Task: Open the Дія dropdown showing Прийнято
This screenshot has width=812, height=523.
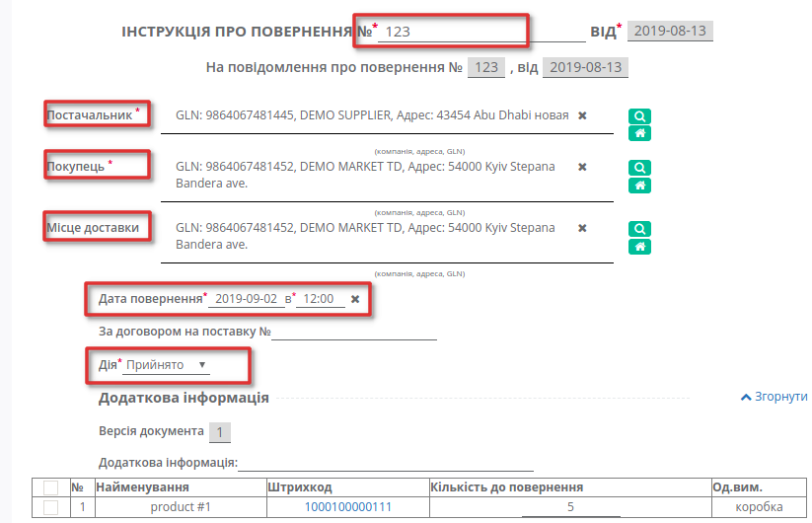Action: (166, 364)
